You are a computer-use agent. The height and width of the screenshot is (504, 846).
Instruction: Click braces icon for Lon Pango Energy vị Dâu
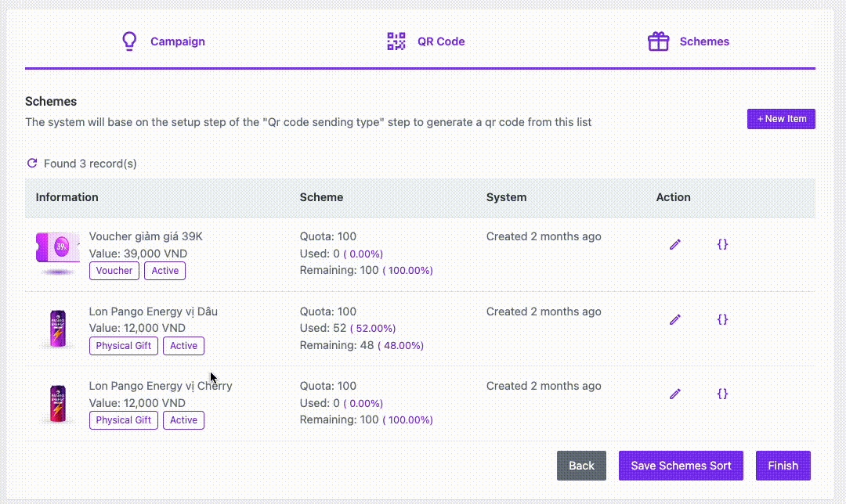[x=722, y=319]
